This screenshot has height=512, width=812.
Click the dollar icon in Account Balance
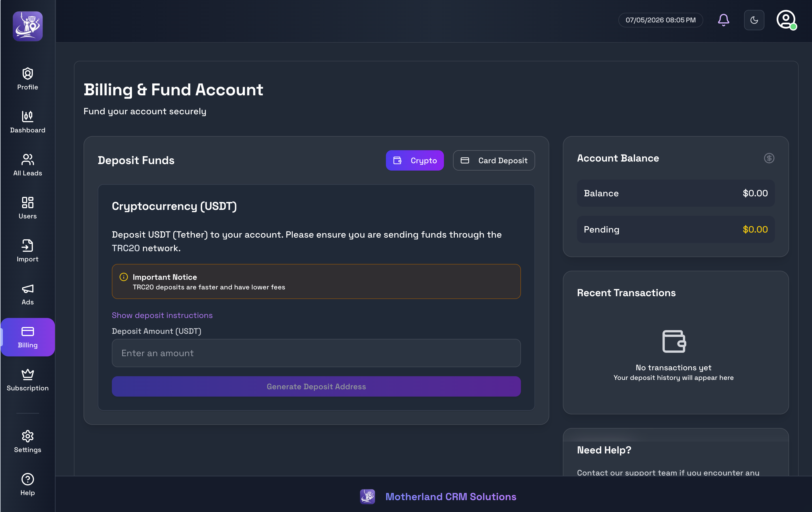[x=769, y=158]
